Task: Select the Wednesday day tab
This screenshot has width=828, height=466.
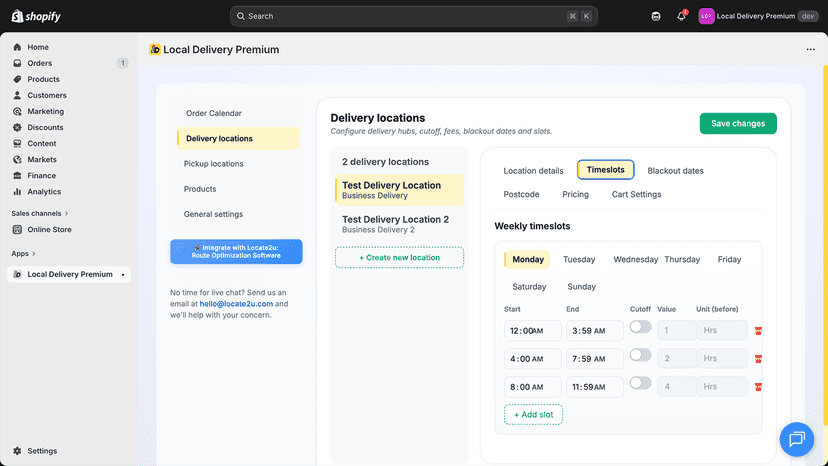Action: (635, 259)
